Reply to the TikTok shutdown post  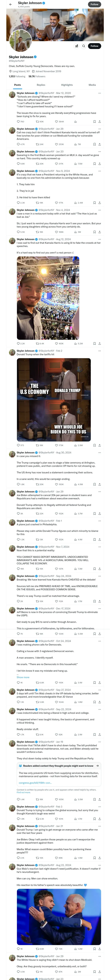click(18, 800)
